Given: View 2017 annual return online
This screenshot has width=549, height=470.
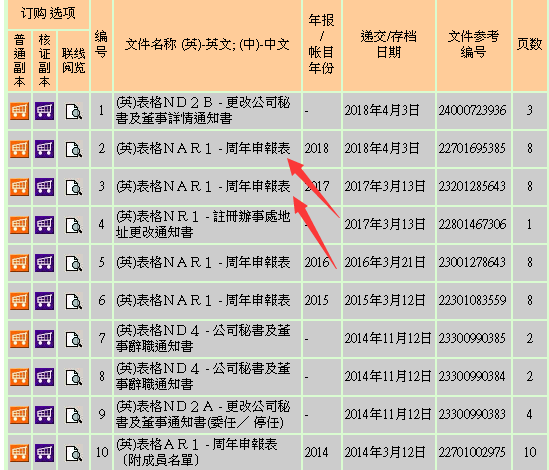Looking at the screenshot, I should (x=74, y=187).
